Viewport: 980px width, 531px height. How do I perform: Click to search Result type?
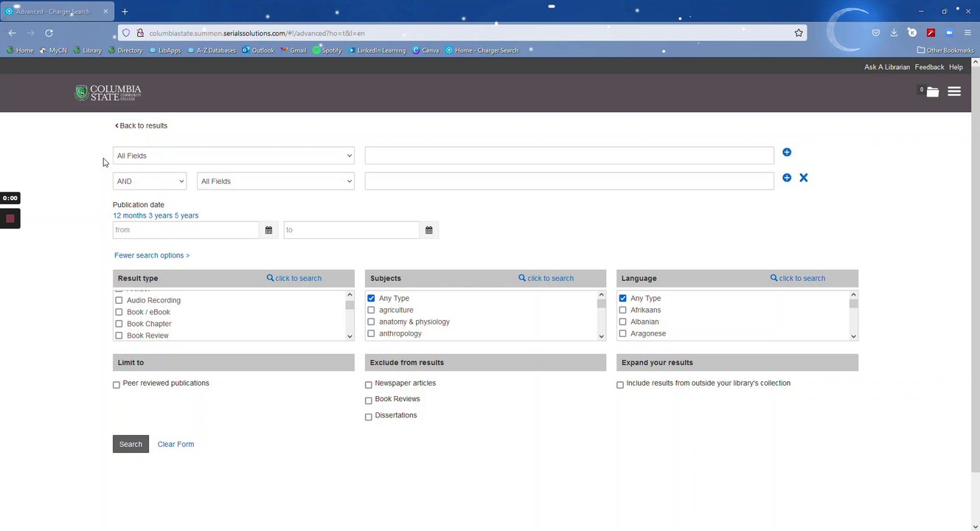(x=294, y=278)
